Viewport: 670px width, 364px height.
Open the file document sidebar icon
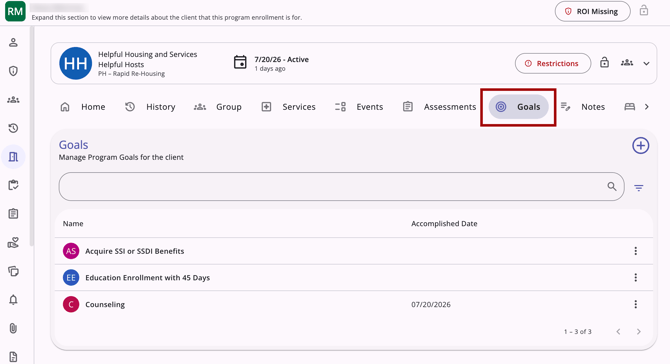tap(13, 357)
